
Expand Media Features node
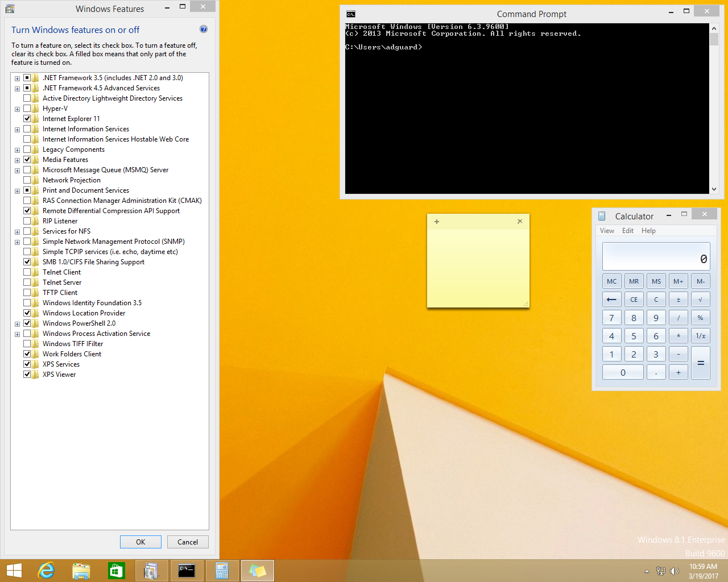[x=17, y=160]
